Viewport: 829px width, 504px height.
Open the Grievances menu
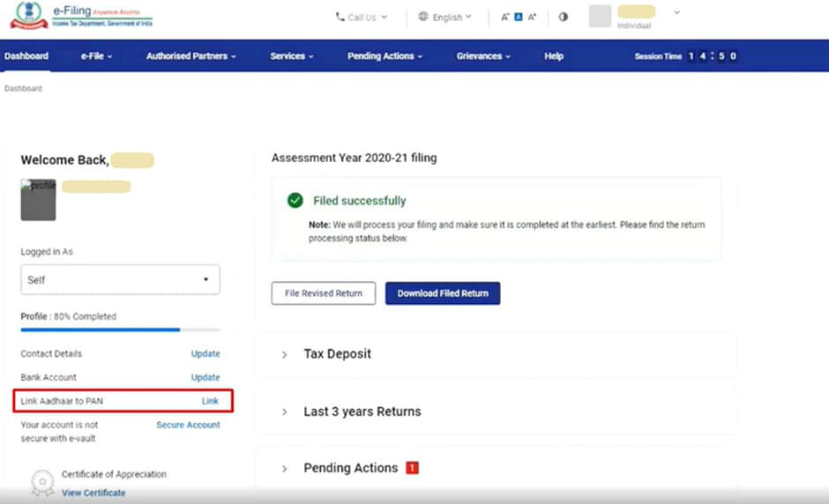coord(483,56)
